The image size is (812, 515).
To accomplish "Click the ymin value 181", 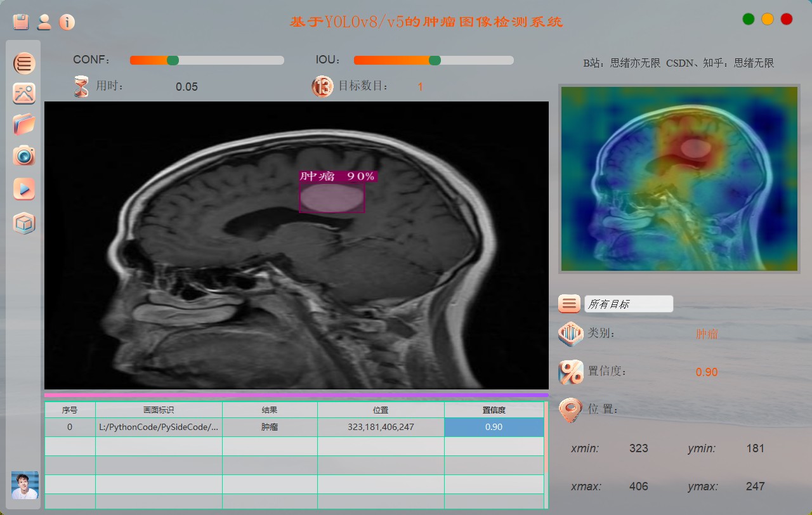I will 756,448.
